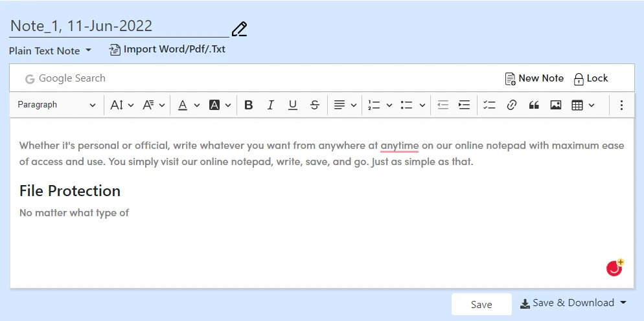Open the Save & Download dropdown
The image size is (644, 321).
click(x=573, y=303)
